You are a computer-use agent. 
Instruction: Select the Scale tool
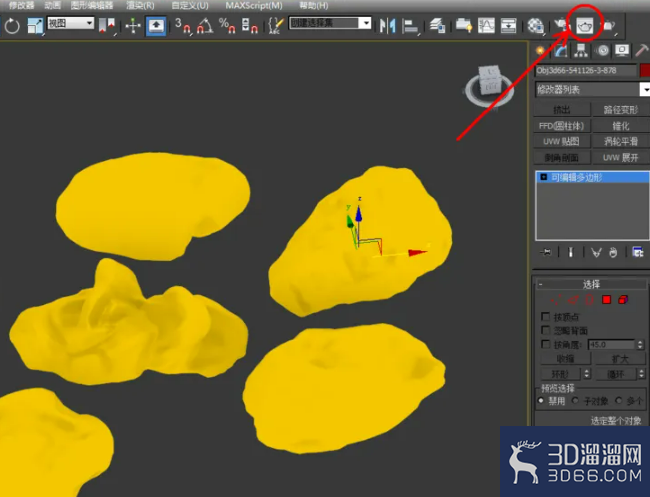pos(35,26)
